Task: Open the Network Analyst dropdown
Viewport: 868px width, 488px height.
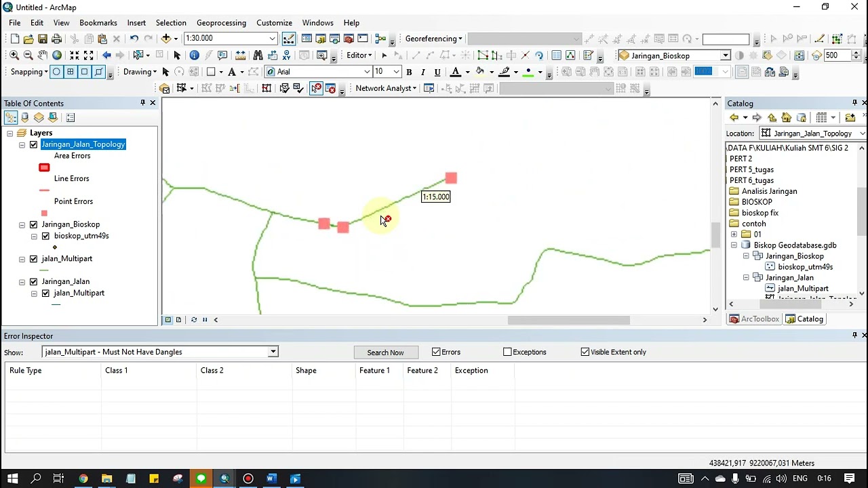Action: pyautogui.click(x=386, y=88)
